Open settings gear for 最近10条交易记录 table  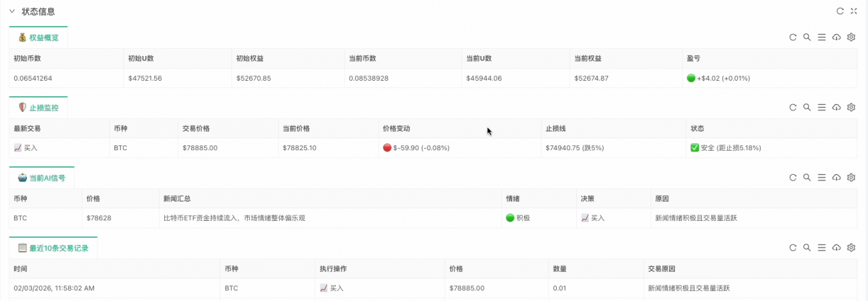[x=851, y=248]
